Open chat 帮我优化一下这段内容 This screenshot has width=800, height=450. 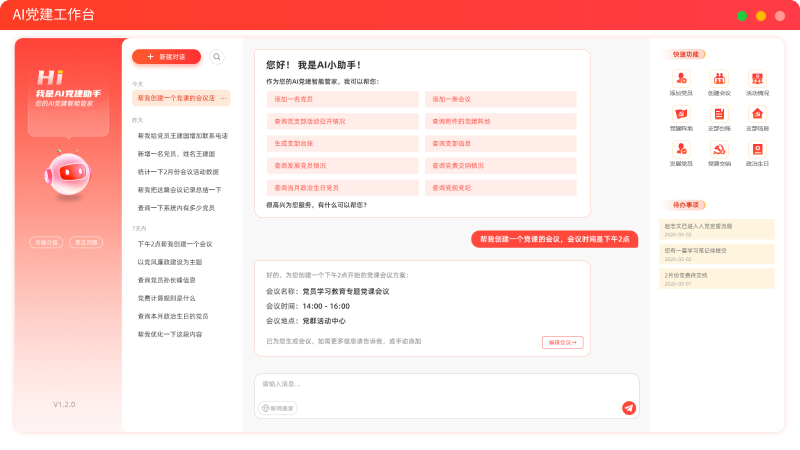click(170, 334)
